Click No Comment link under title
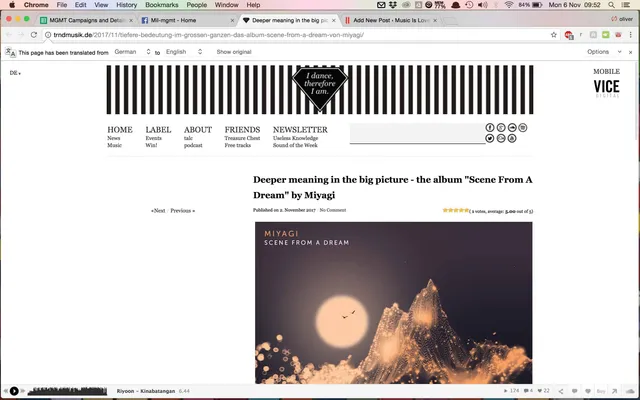The height and width of the screenshot is (400, 640). click(x=333, y=210)
